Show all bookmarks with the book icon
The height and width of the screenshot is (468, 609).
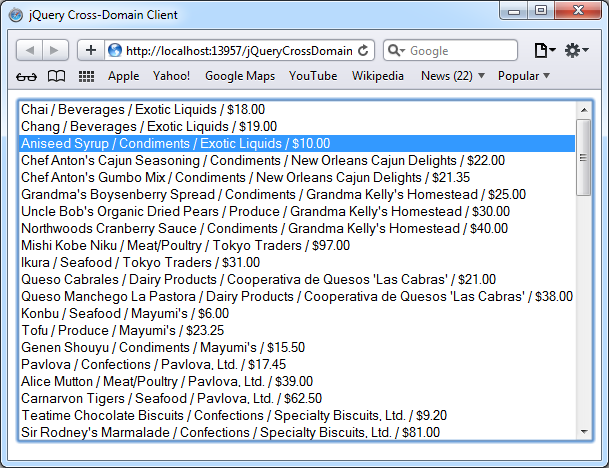coord(57,76)
